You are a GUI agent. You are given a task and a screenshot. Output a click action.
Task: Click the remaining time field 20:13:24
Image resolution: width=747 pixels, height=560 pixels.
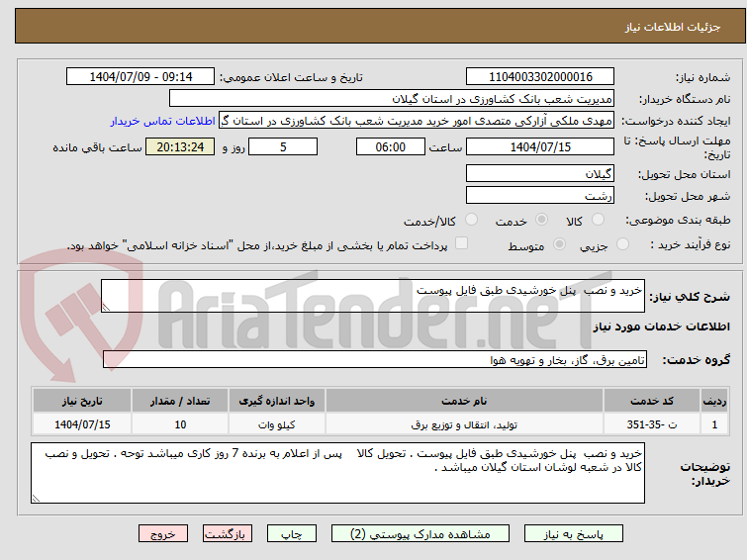click(180, 146)
